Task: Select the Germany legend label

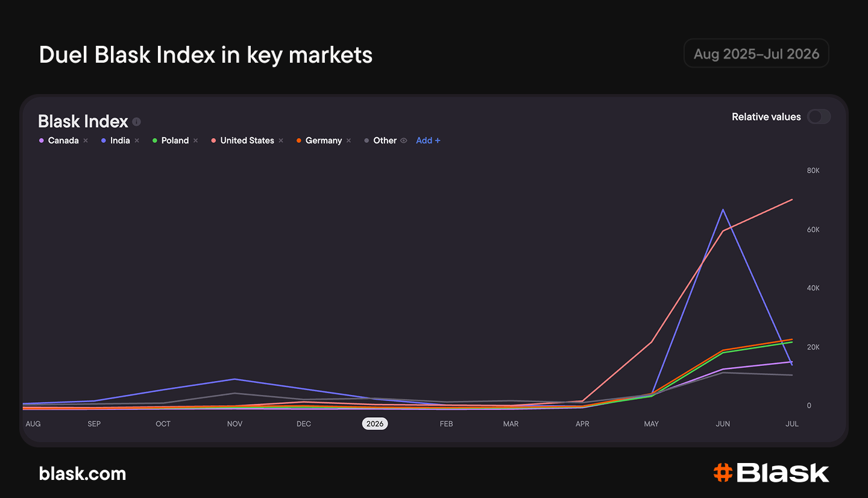Action: pyautogui.click(x=324, y=140)
